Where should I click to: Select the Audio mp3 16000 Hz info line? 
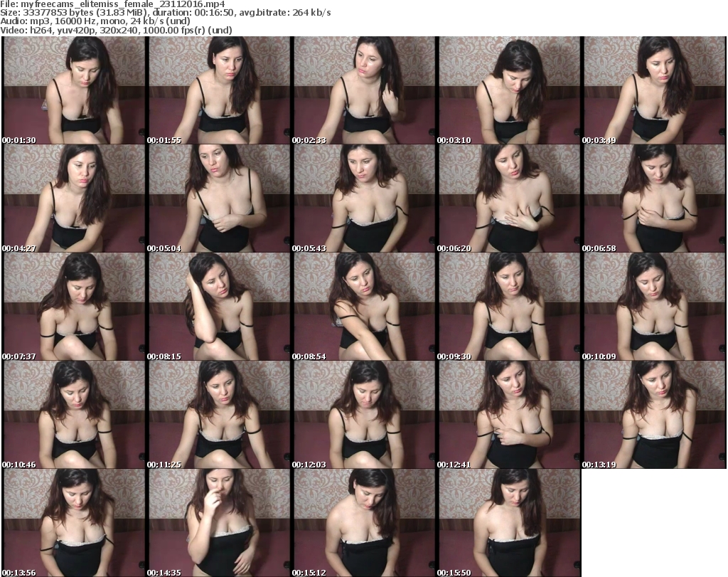pyautogui.click(x=95, y=21)
